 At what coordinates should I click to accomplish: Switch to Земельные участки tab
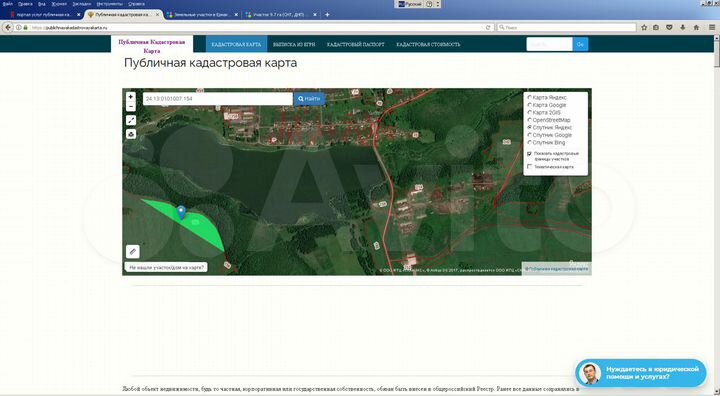coord(201,15)
